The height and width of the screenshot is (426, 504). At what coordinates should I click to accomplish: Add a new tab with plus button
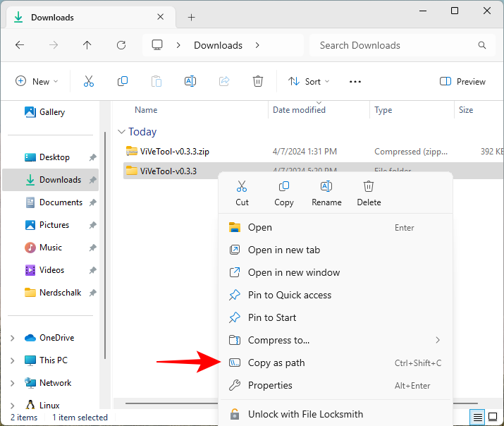pyautogui.click(x=191, y=18)
